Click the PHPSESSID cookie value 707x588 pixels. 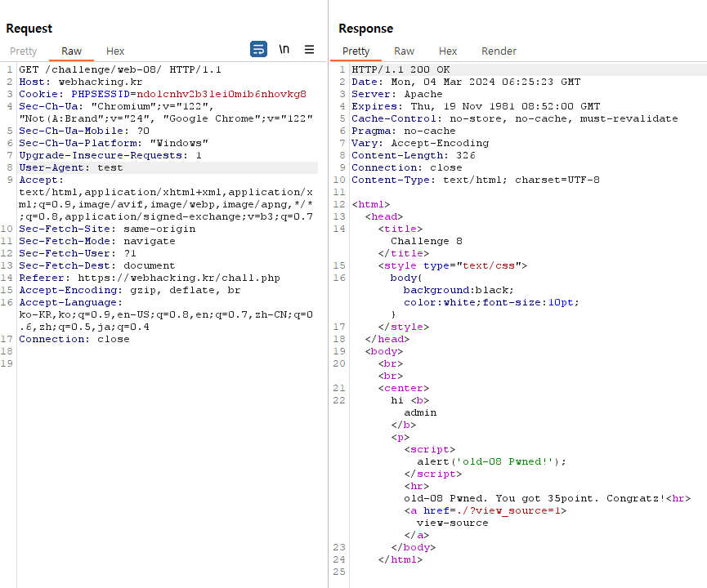(x=221, y=94)
